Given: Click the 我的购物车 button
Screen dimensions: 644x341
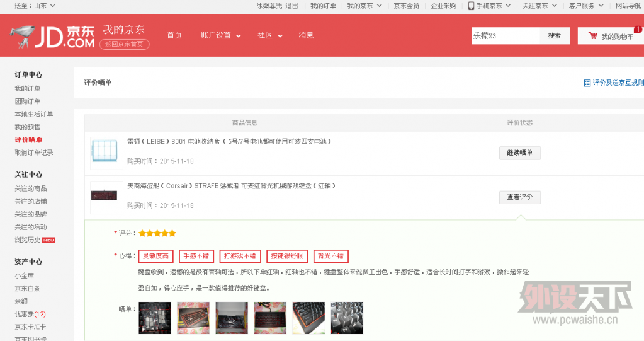Looking at the screenshot, I should 611,36.
